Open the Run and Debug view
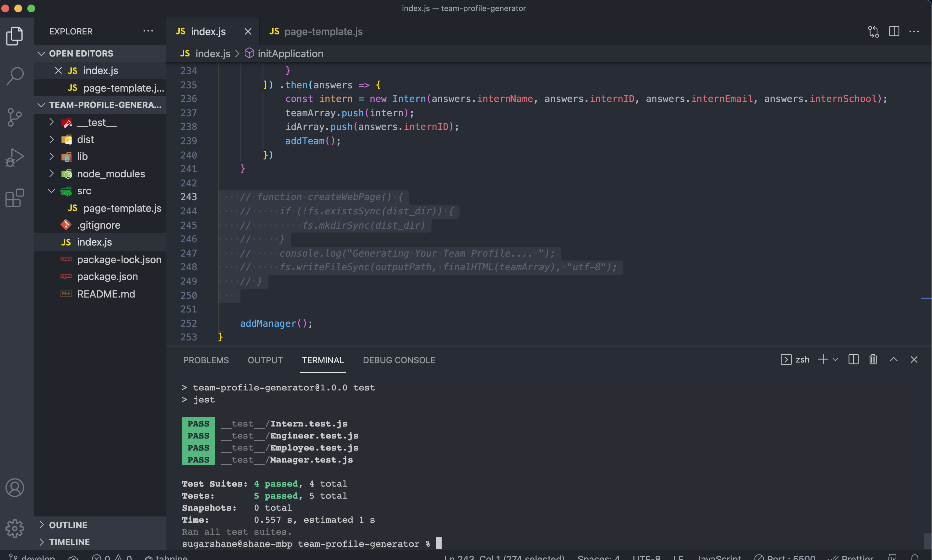 15,157
